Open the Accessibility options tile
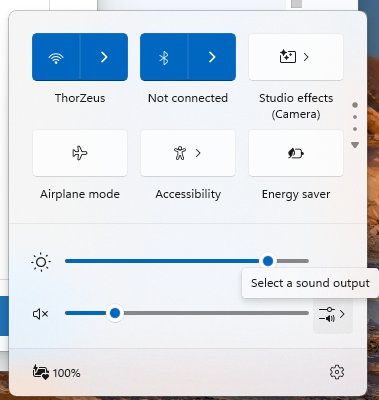Viewport: 379px width, 400px height. pyautogui.click(x=188, y=153)
